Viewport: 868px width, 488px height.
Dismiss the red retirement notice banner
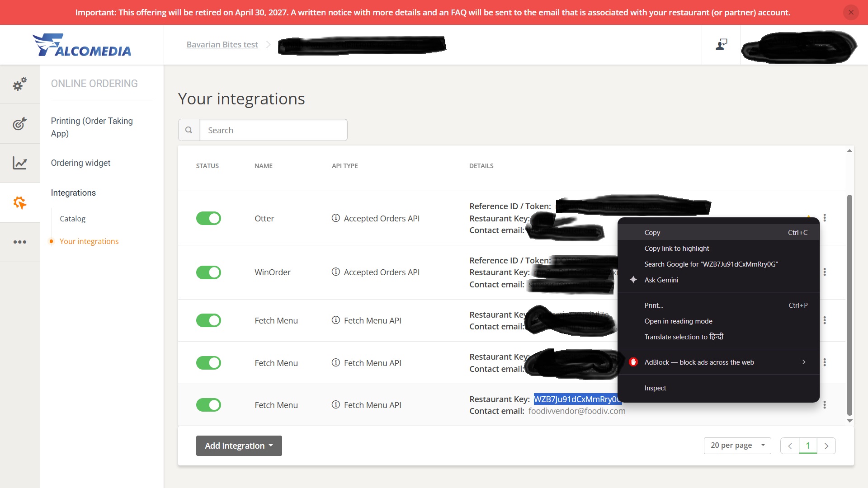851,12
